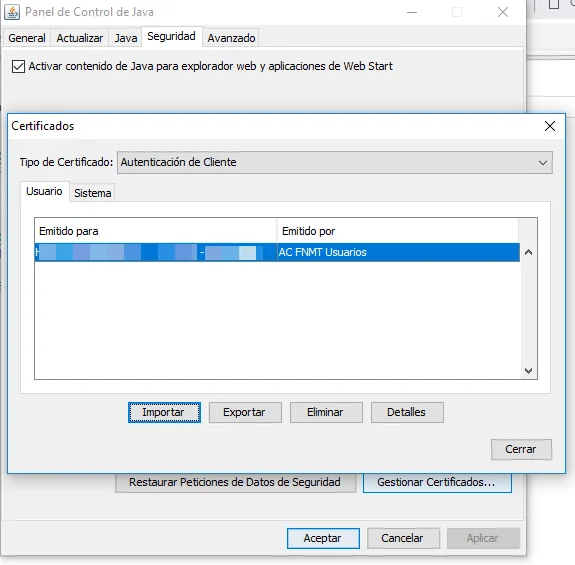
Task: Close the Java Control Panel window
Action: click(x=503, y=12)
